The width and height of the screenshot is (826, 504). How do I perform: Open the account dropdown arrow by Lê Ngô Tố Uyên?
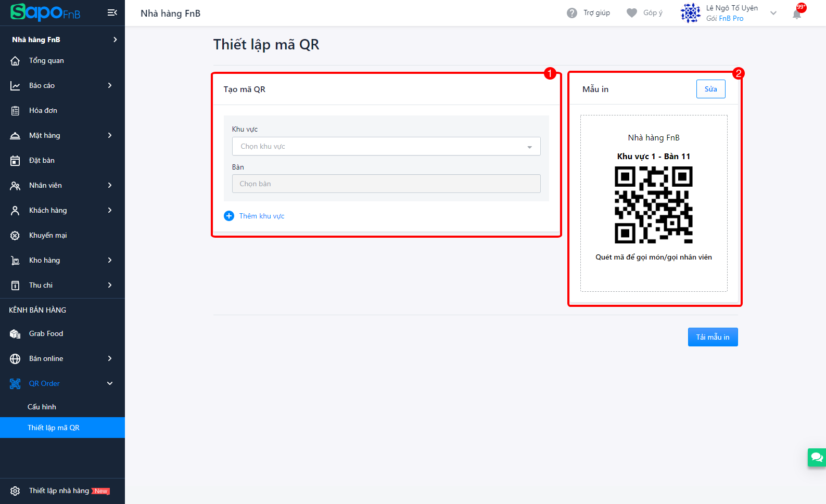(773, 13)
